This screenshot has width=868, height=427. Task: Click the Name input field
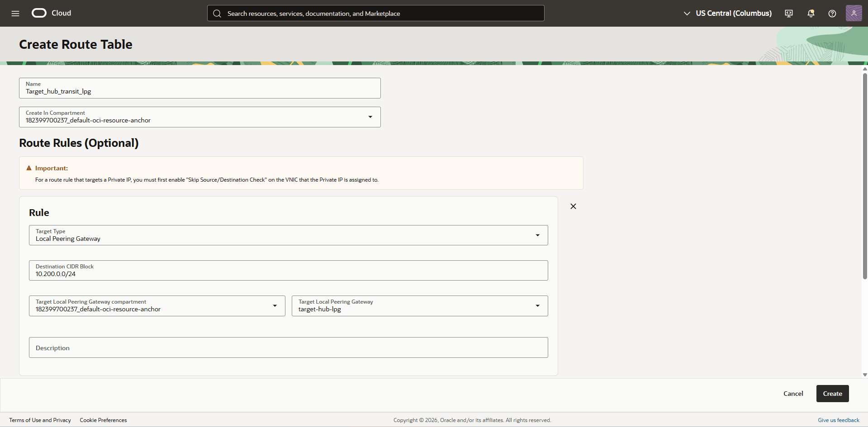coord(200,88)
